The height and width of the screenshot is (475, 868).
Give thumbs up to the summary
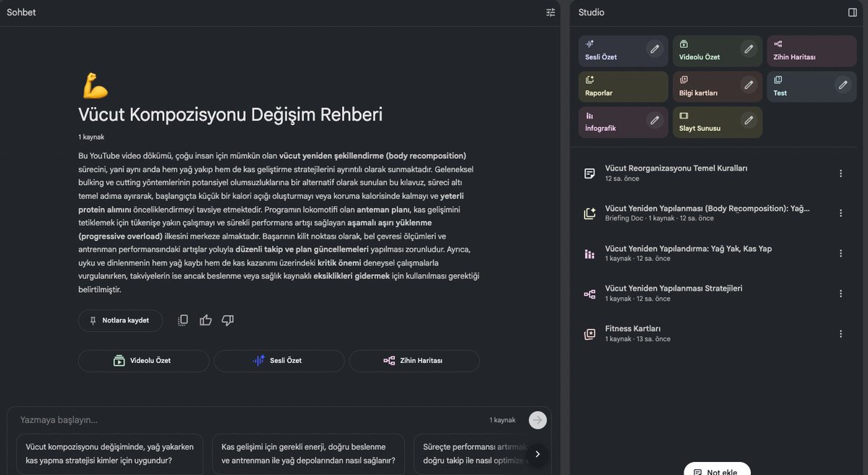tap(205, 320)
